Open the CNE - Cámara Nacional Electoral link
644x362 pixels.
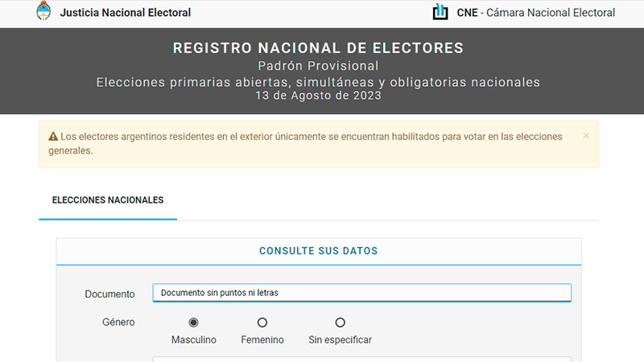[536, 13]
